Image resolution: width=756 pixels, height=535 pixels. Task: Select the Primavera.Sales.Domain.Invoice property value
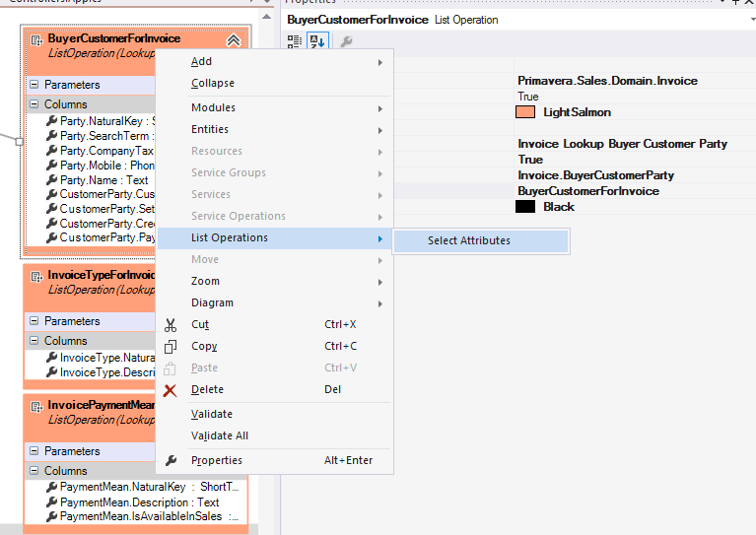tap(607, 81)
